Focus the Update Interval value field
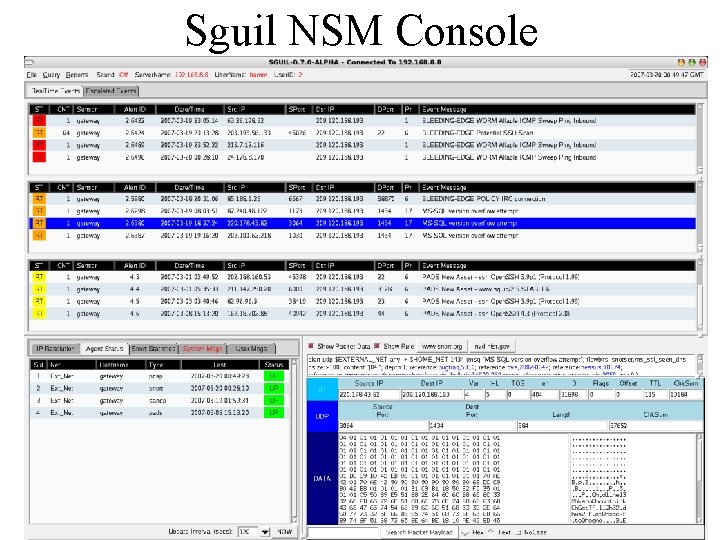This screenshot has height=540, width=720. [x=248, y=532]
